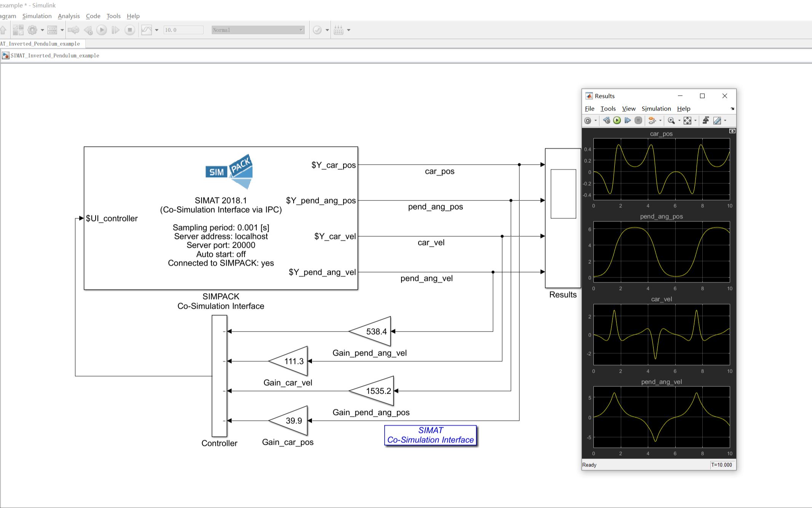Open the Simulation menu in the Simulink menu bar
812x508 pixels.
pyautogui.click(x=37, y=16)
